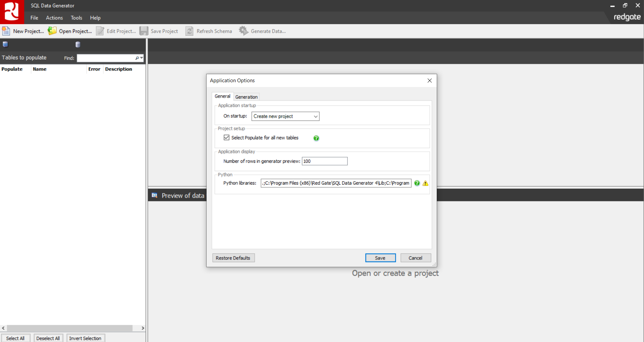
Task: Click the horizontal scrollbar in tables panel
Action: 70,328
